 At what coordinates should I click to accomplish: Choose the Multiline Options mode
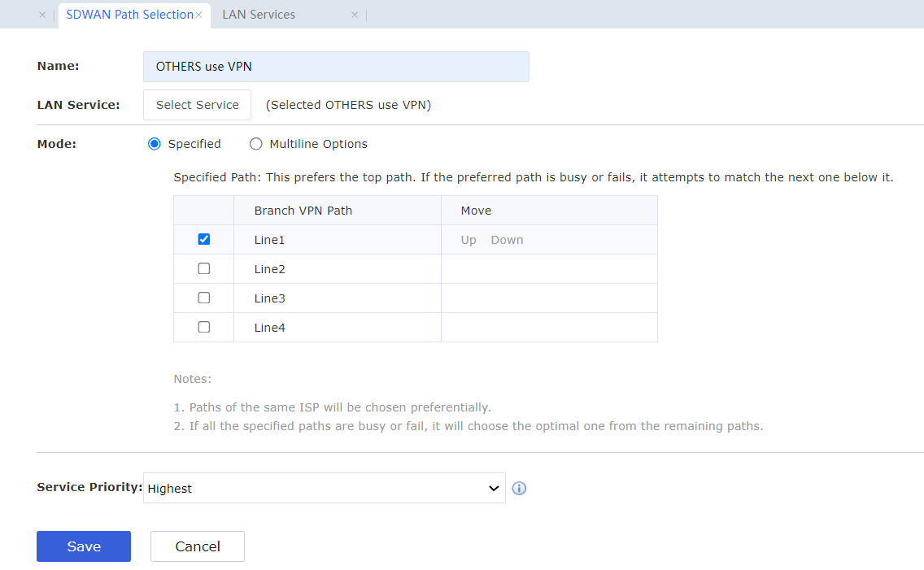(x=256, y=144)
